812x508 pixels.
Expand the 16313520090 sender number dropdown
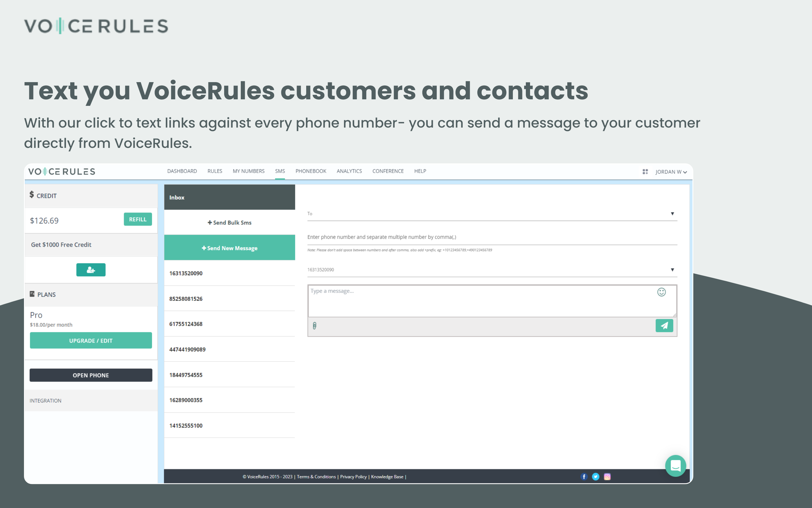pyautogui.click(x=492, y=270)
